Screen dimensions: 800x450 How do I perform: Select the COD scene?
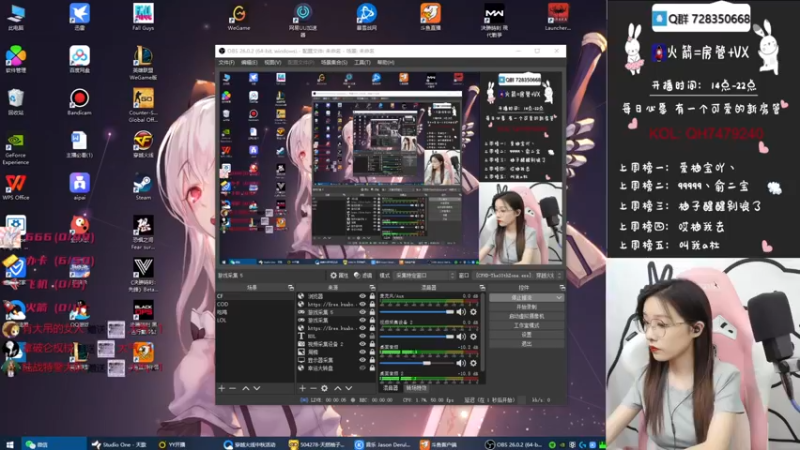point(255,304)
